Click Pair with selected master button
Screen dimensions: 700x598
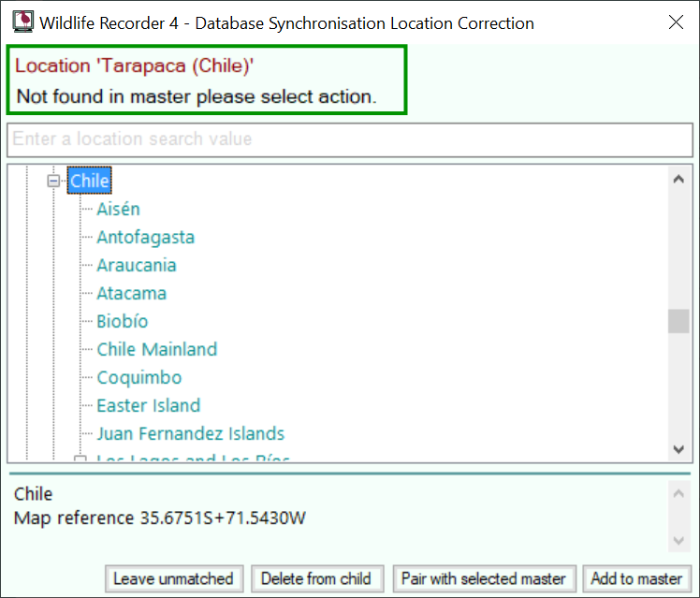(485, 578)
